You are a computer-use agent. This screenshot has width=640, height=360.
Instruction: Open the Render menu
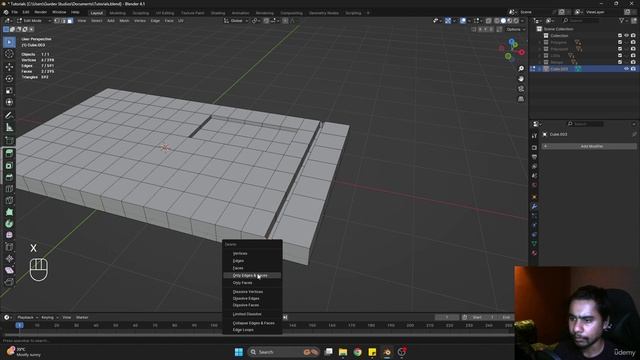(x=40, y=12)
